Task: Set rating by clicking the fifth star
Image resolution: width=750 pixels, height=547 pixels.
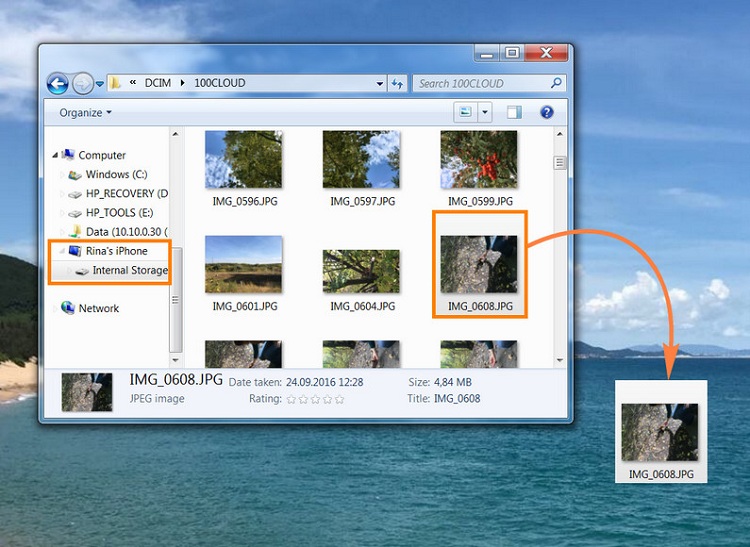Action: pos(340,399)
